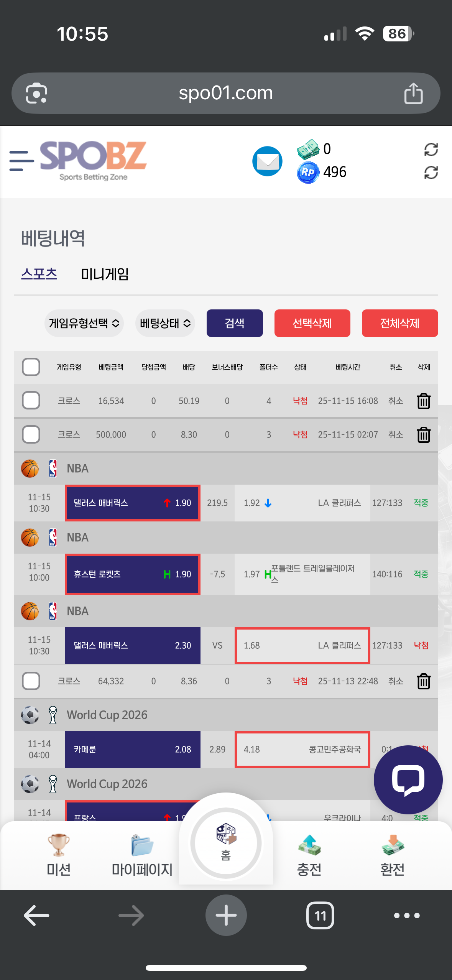
Task: Refresh the RP points balance
Action: 431,173
